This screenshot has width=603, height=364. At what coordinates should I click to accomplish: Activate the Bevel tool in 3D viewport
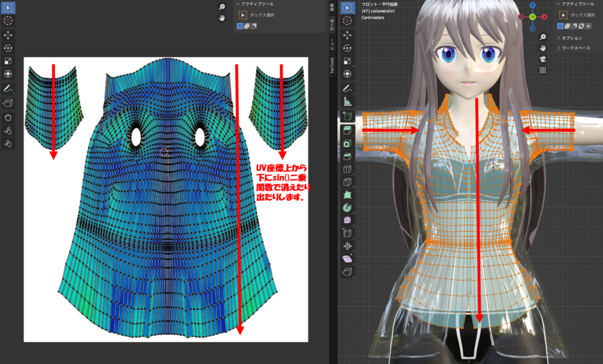click(x=347, y=155)
